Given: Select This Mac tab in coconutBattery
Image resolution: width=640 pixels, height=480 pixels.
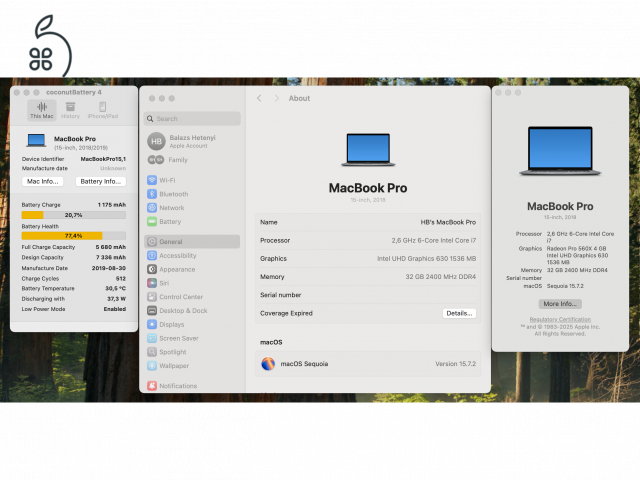Looking at the screenshot, I should (42, 110).
